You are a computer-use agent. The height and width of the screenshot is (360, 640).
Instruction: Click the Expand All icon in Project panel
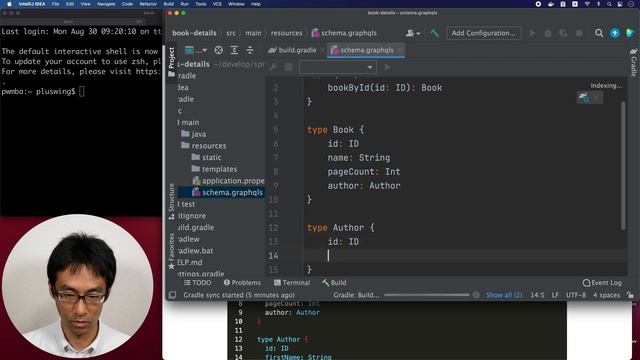coord(234,50)
